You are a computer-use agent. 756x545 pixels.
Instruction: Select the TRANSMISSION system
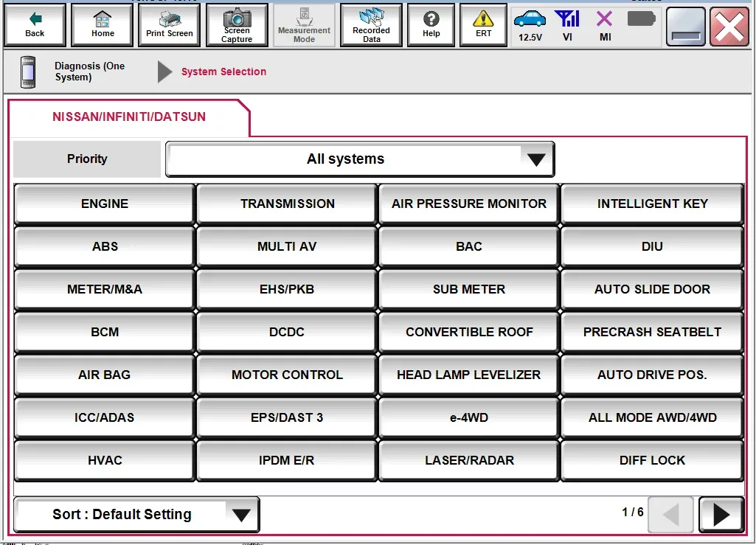(x=287, y=204)
